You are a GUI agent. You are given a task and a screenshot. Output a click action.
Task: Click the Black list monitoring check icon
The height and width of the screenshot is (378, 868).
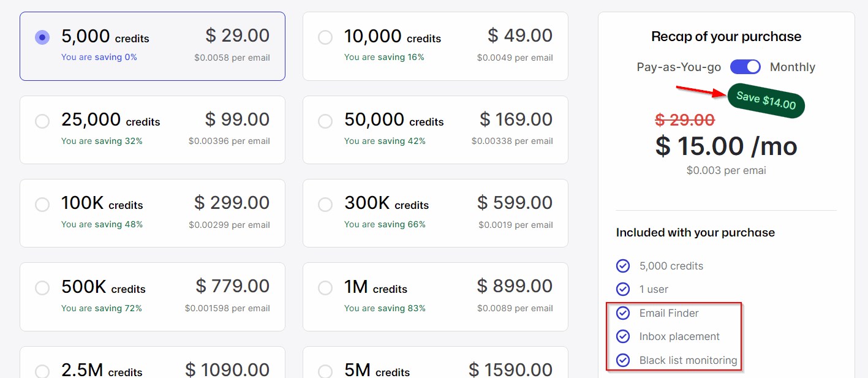click(x=623, y=360)
